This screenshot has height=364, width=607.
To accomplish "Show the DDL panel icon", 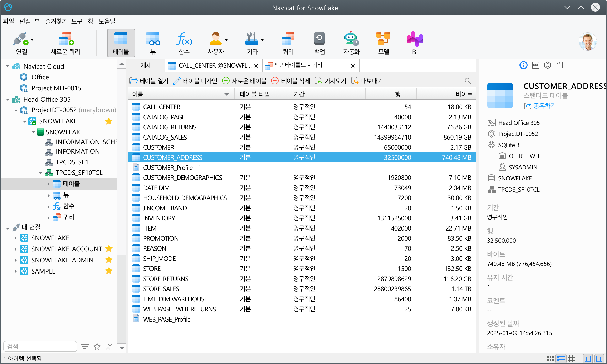I will (x=535, y=65).
